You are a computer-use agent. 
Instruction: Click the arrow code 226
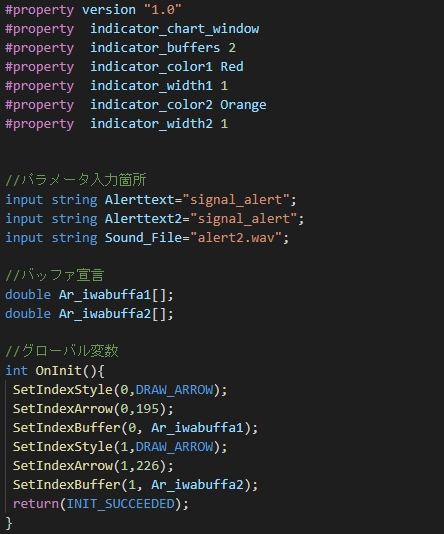(x=147, y=466)
